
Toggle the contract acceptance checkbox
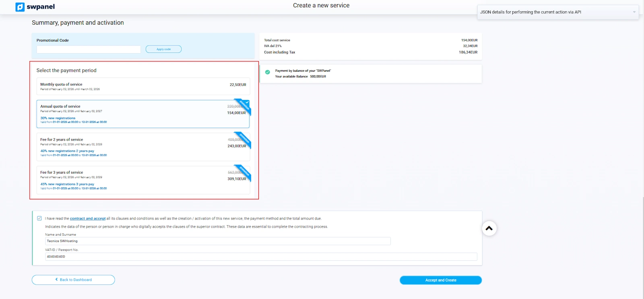[x=39, y=218]
